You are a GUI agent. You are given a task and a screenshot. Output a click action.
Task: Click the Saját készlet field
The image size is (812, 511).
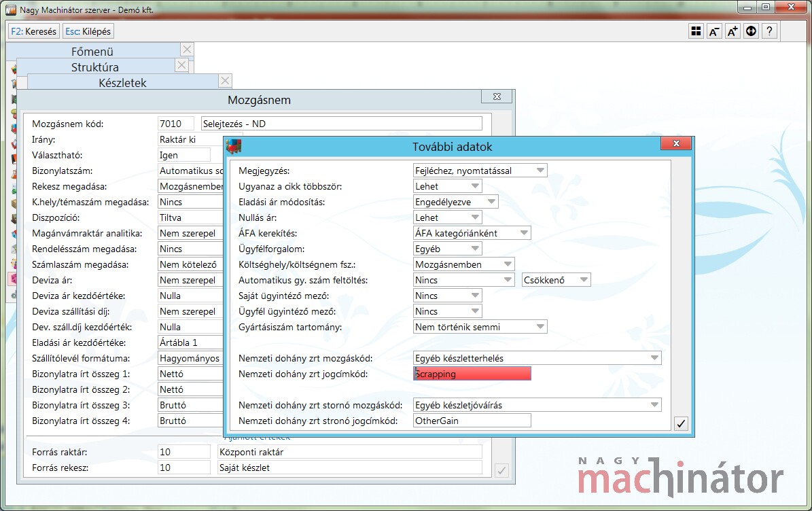(x=349, y=468)
